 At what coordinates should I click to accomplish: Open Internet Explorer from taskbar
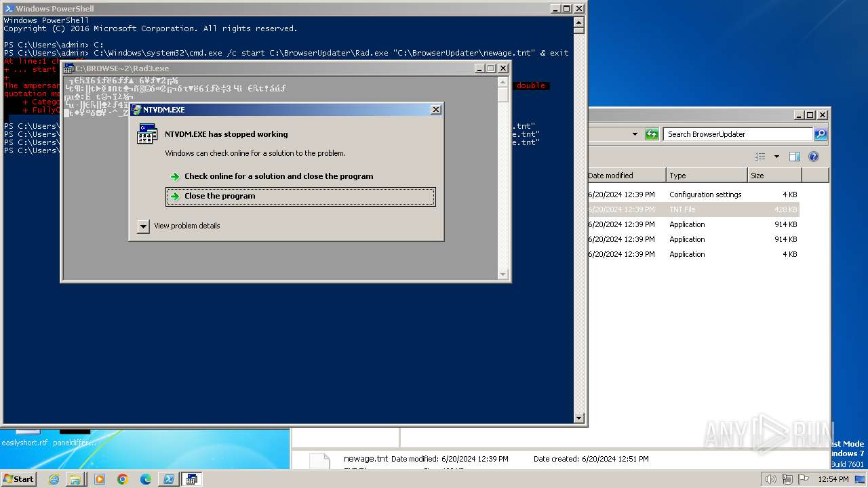pos(54,479)
